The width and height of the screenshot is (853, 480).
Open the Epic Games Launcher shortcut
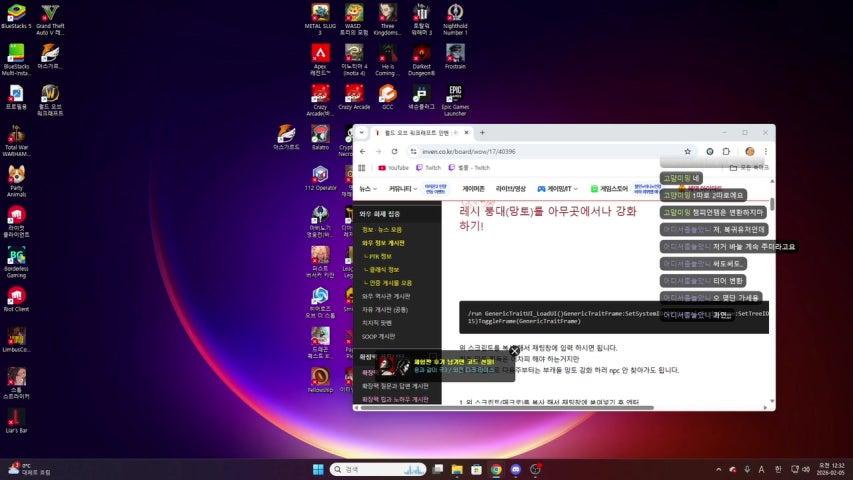[455, 94]
